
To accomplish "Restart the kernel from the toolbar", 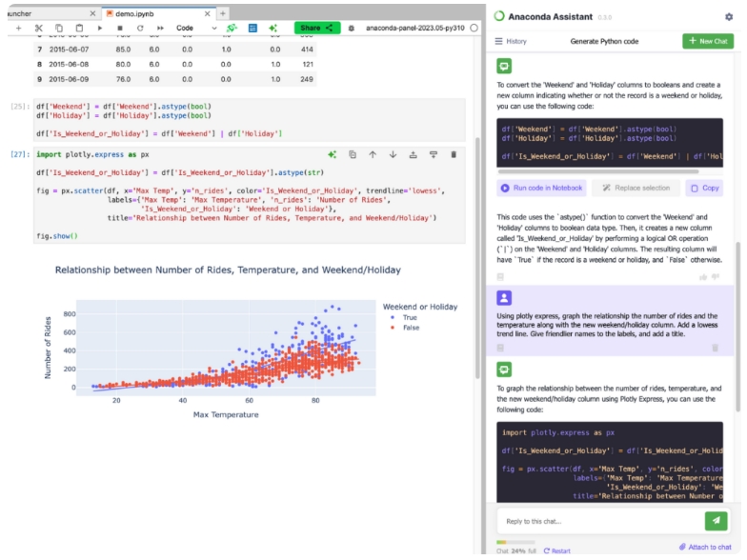I will pyautogui.click(x=140, y=29).
